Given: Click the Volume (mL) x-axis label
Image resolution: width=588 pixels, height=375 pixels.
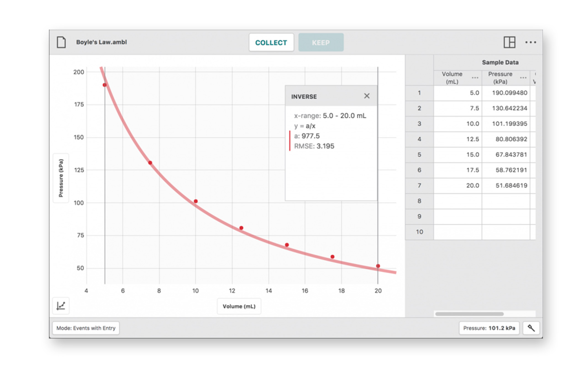Looking at the screenshot, I should point(239,306).
